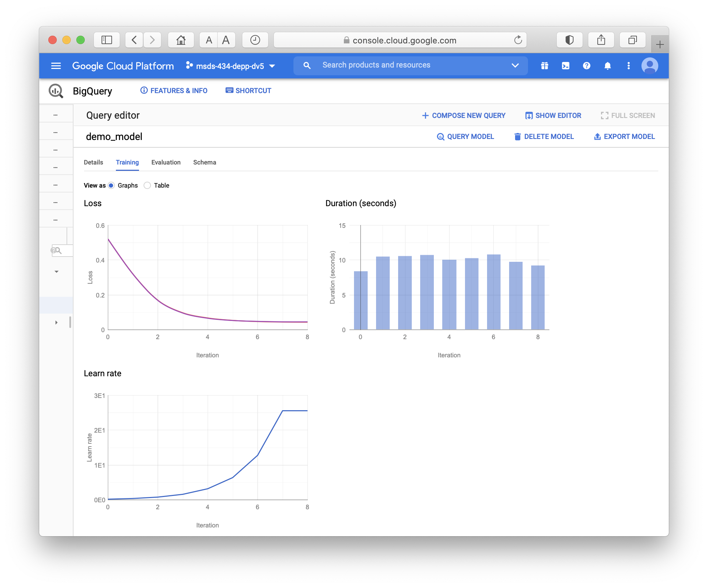Expand the left panel dropdown caret
Screen dimensions: 708x588
point(56,271)
